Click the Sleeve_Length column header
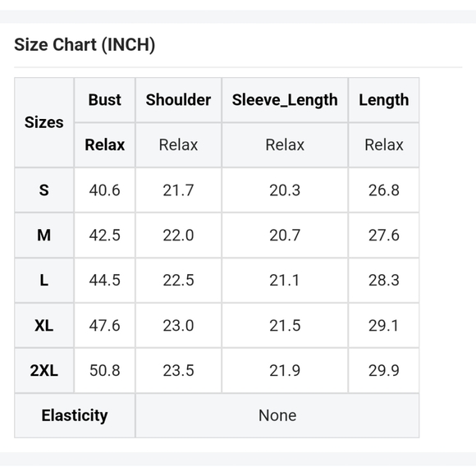The image size is (476, 476). click(x=285, y=100)
